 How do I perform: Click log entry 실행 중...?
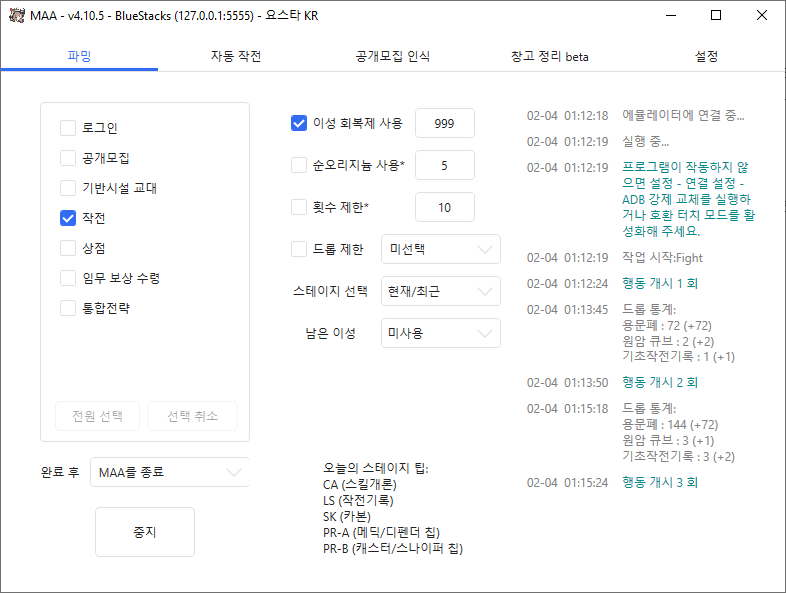click(x=646, y=142)
